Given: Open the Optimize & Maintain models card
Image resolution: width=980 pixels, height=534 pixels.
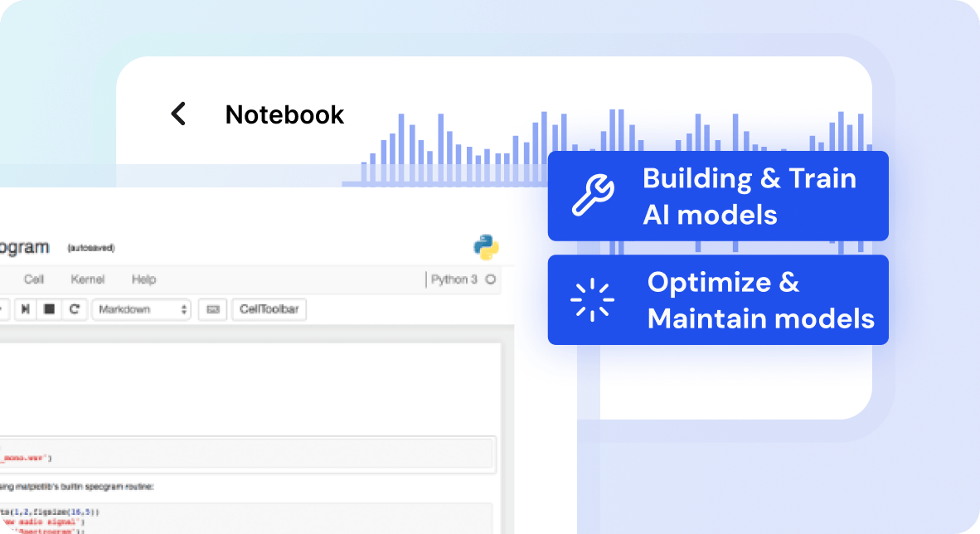Looking at the screenshot, I should [718, 299].
